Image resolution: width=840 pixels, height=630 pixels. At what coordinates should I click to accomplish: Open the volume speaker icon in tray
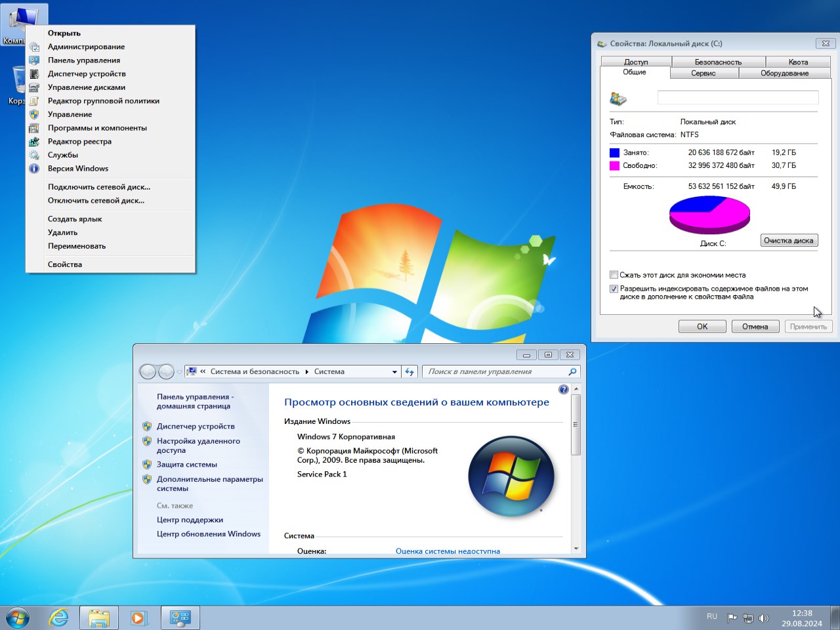763,618
